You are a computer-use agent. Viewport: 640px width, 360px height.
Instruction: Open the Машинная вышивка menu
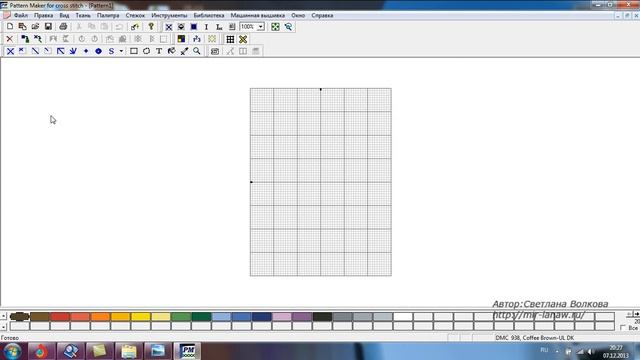point(258,16)
